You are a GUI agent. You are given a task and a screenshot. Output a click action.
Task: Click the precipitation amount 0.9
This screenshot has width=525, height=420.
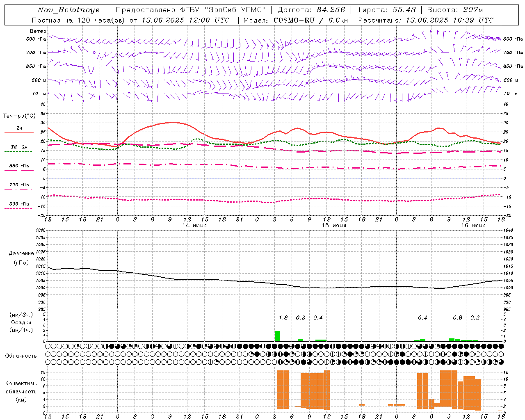pyautogui.click(x=457, y=318)
